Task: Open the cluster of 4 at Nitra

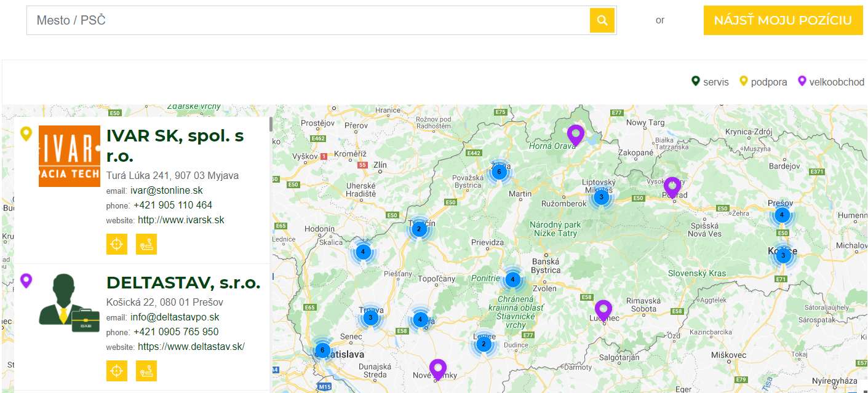Action: (x=420, y=319)
